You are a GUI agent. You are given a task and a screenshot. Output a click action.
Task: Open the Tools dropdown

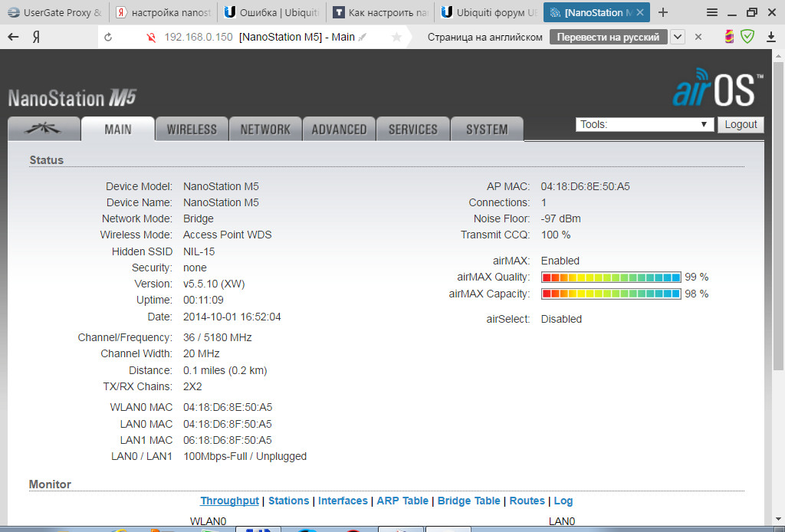(x=644, y=125)
